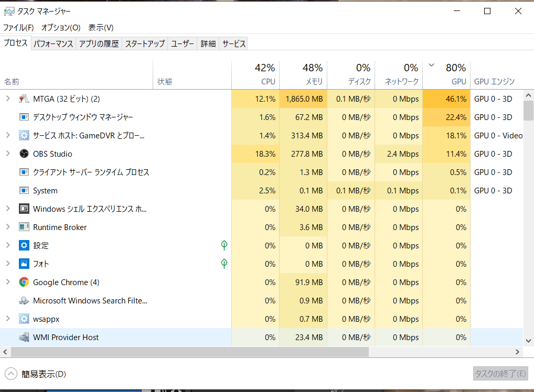Image resolution: width=534 pixels, height=392 pixels.
Task: Sort by the ディスク column header
Action: pyautogui.click(x=351, y=75)
